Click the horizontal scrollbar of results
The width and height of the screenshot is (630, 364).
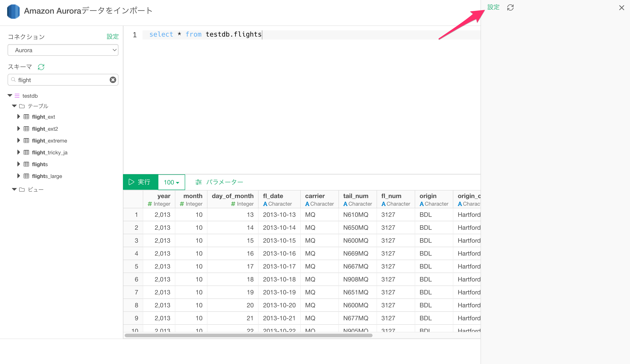tap(249, 335)
